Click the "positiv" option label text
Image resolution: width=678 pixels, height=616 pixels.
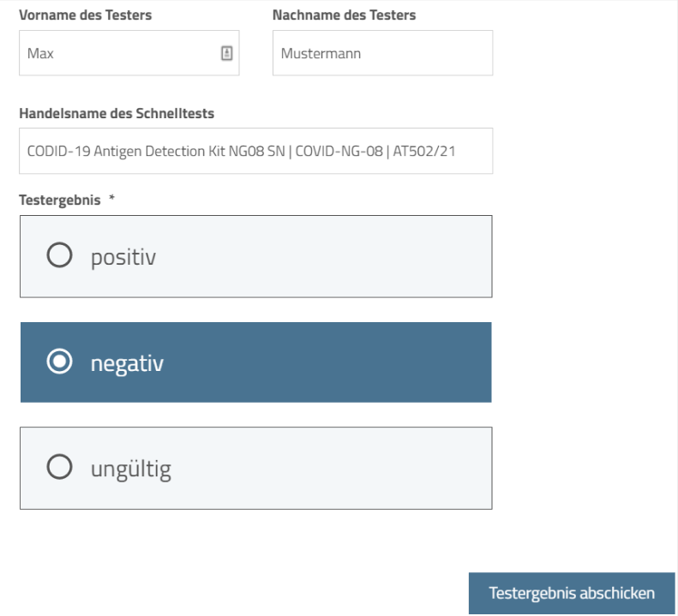pos(123,257)
